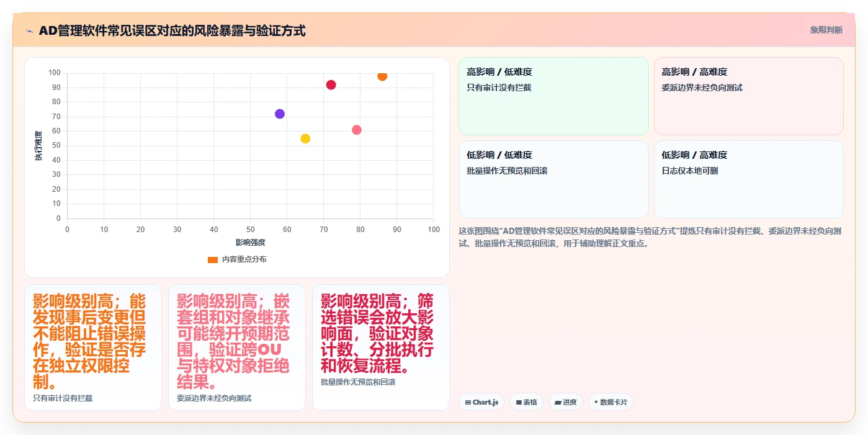Select the pink data point on chart
868x435 pixels.
coord(357,130)
